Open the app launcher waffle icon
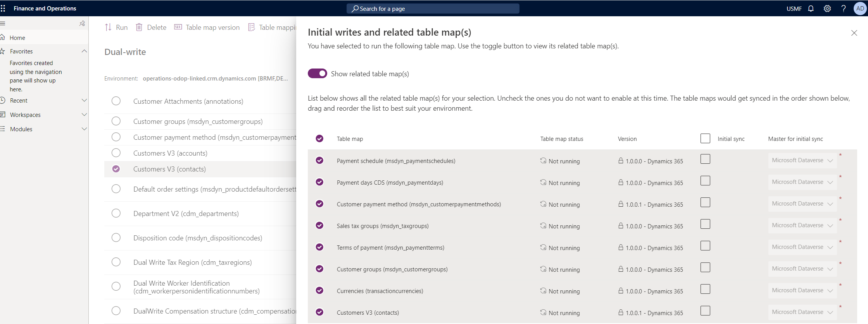 pyautogui.click(x=3, y=8)
